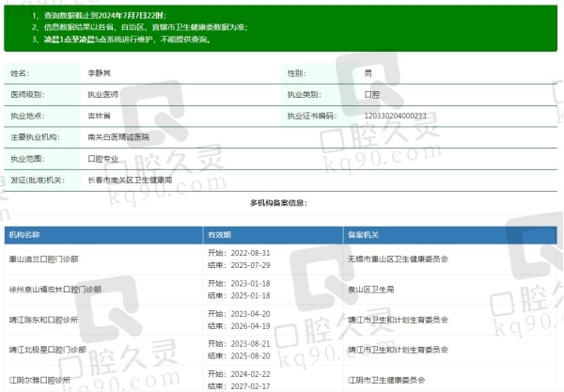Select the start date 2023-04-20
564x392 pixels.
click(250, 314)
